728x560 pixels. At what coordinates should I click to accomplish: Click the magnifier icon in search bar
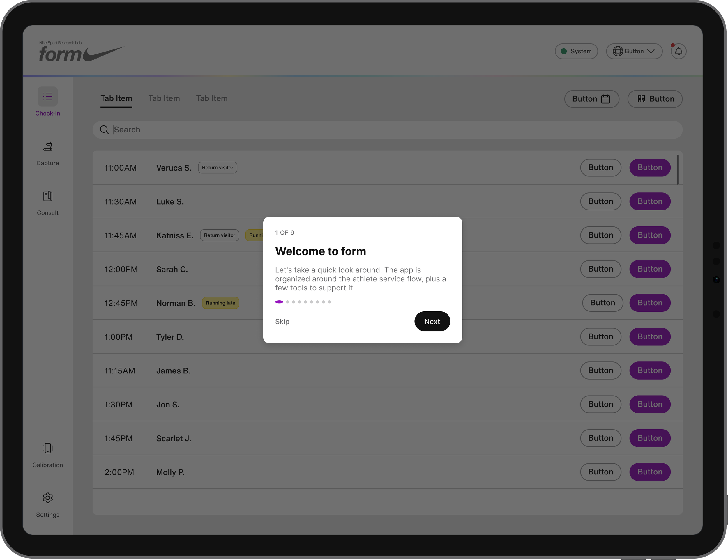[104, 130]
